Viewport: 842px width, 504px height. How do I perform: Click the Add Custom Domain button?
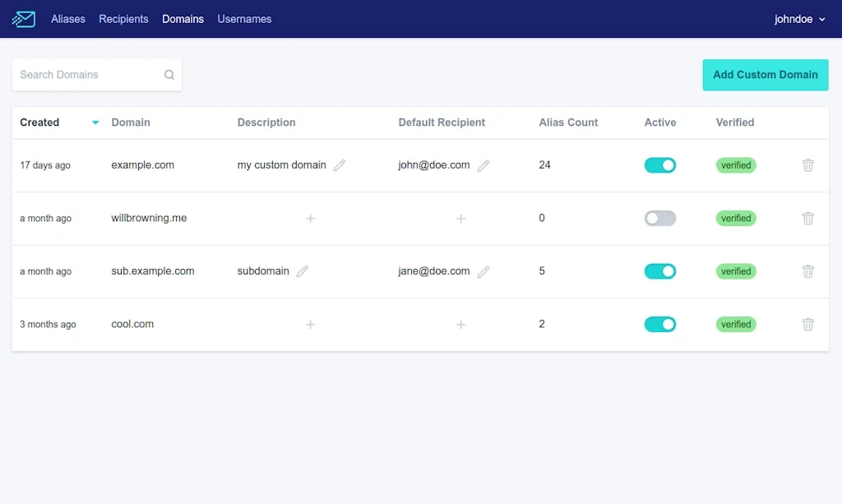click(765, 75)
